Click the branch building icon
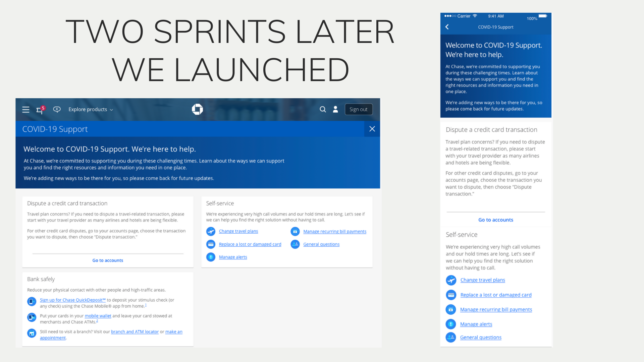This screenshot has width=644, height=362. 32,333
